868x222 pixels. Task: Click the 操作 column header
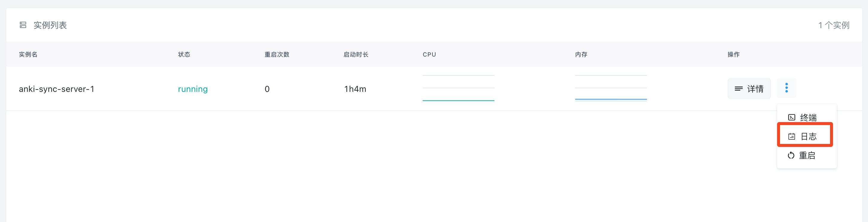click(x=733, y=54)
